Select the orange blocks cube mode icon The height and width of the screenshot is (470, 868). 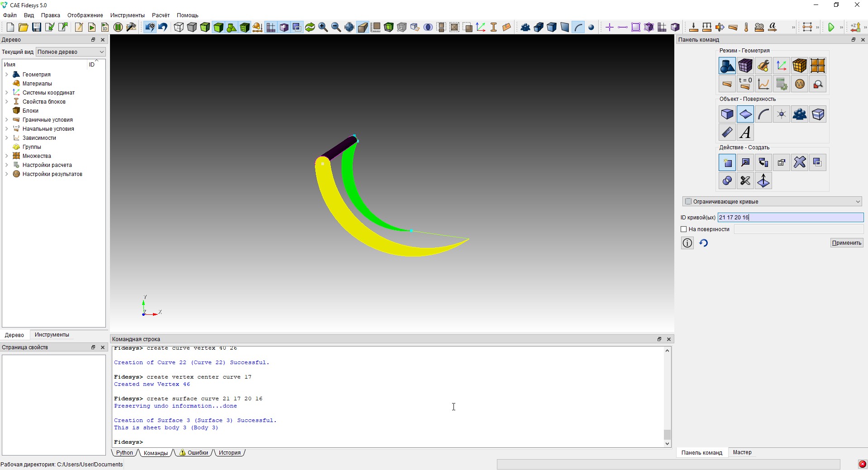[x=800, y=66]
